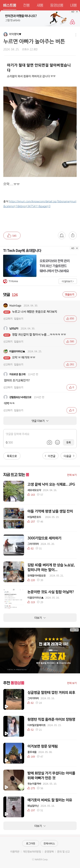This screenshot has height=868, width=80.
Task: Open the 식재료 trending post thumbnail
Action: coord(14,491)
